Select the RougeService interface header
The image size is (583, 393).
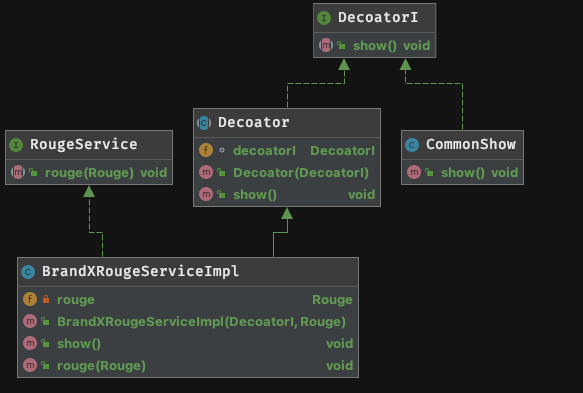pos(89,145)
